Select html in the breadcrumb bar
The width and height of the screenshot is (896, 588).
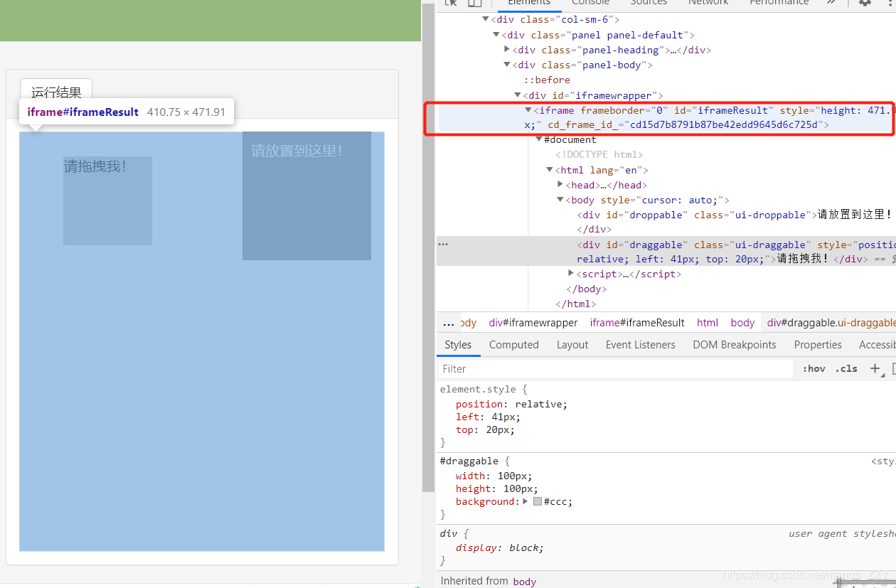(x=708, y=323)
